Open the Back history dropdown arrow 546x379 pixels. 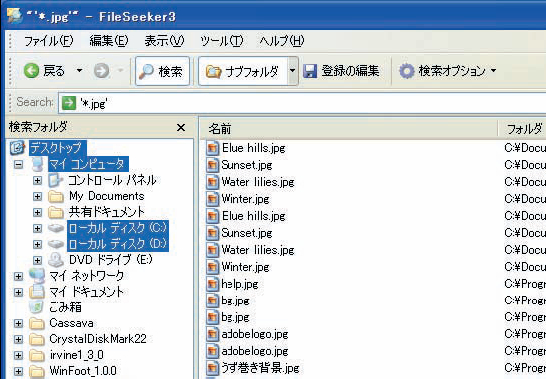click(x=79, y=71)
